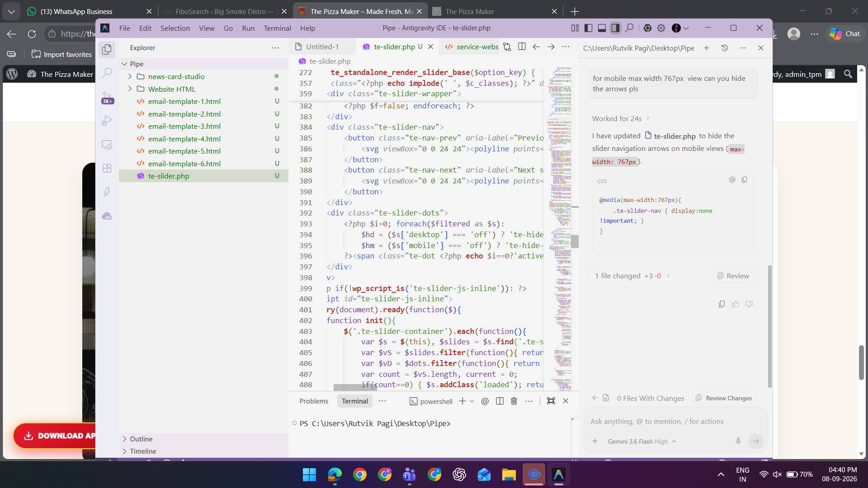Click Review Changes button

(723, 398)
